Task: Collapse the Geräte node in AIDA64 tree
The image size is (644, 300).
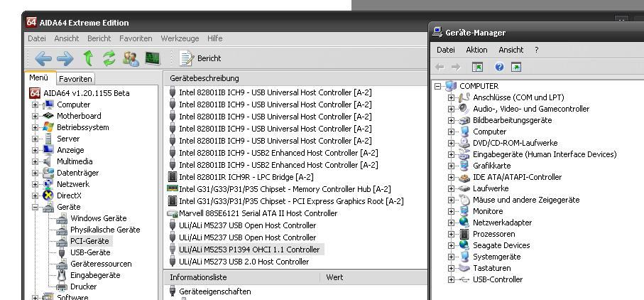Action: (x=35, y=207)
